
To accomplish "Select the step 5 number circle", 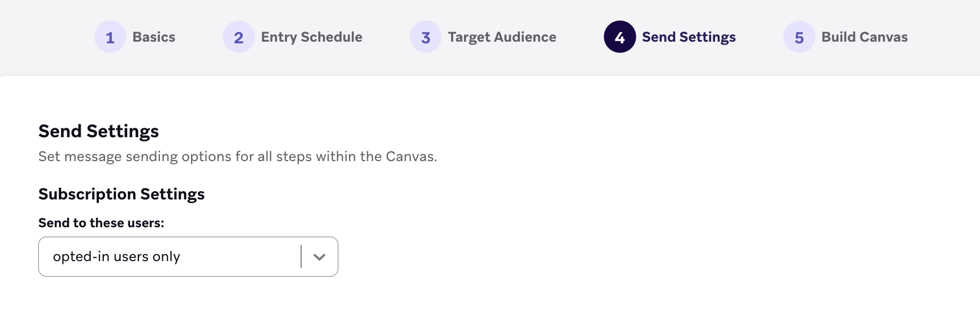I will (799, 37).
